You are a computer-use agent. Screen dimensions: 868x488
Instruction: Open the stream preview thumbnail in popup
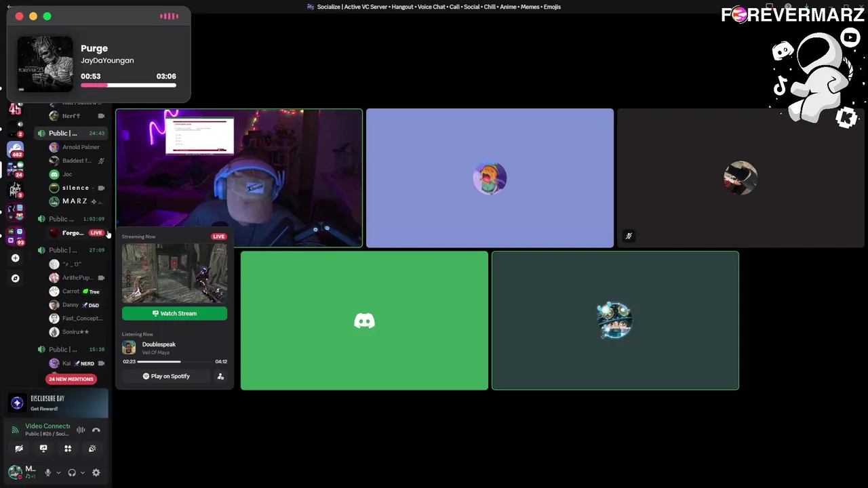coord(174,273)
